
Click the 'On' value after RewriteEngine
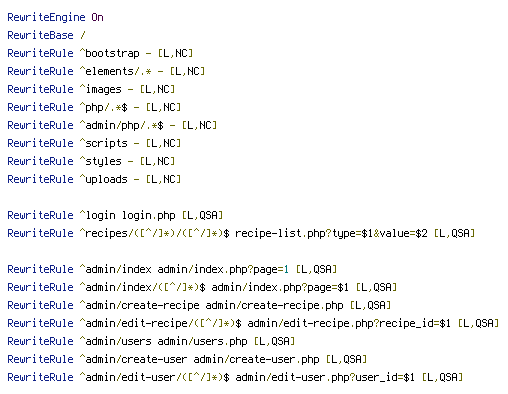(x=97, y=17)
